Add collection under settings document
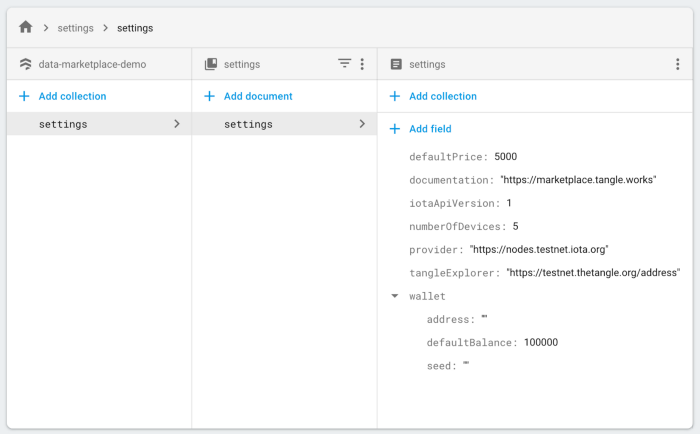 433,96
